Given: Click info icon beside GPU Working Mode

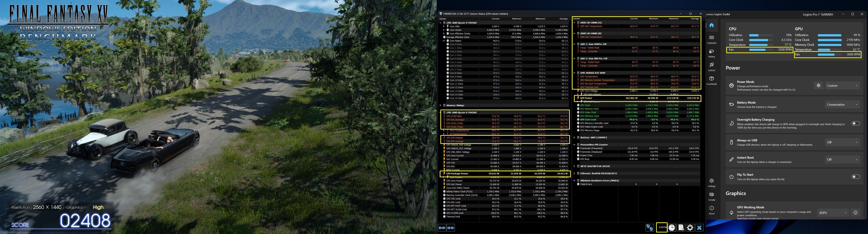Looking at the screenshot, I should pos(855,212).
